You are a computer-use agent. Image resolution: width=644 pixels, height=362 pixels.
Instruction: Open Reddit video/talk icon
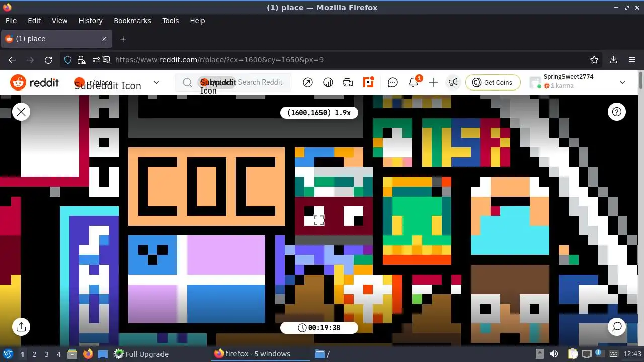pyautogui.click(x=348, y=82)
